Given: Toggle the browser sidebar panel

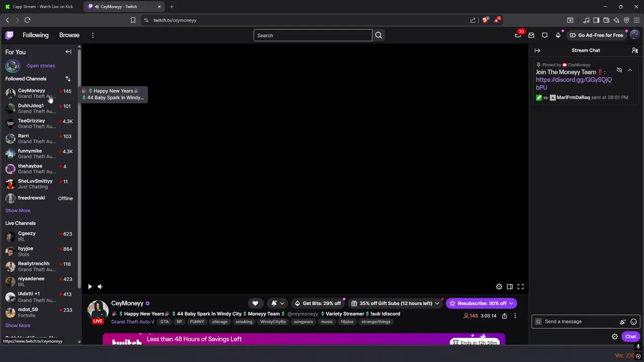Looking at the screenshot, I should (596, 20).
